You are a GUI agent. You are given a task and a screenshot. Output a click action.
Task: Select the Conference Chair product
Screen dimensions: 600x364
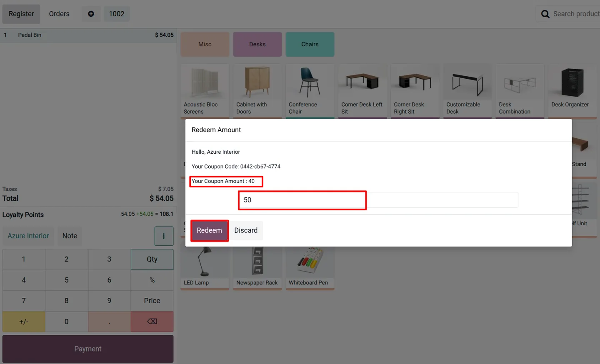pyautogui.click(x=310, y=92)
